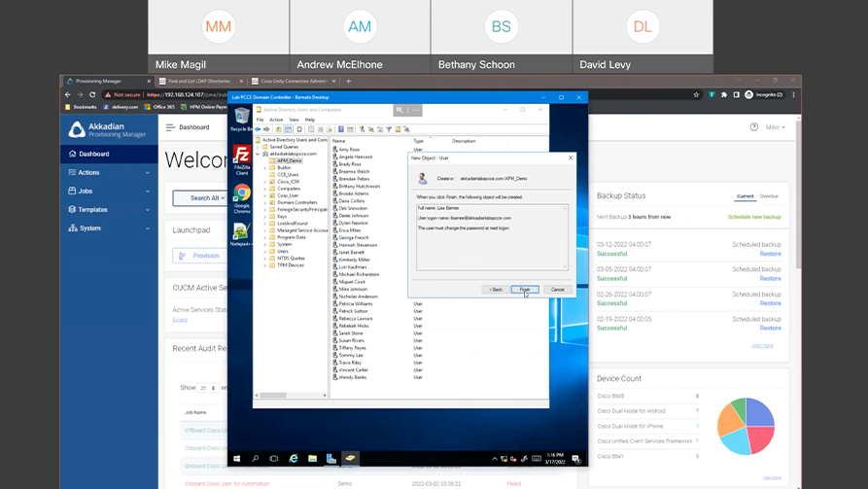868x489 pixels.
Task: Select user Wendy Banks in the list
Action: pos(353,377)
